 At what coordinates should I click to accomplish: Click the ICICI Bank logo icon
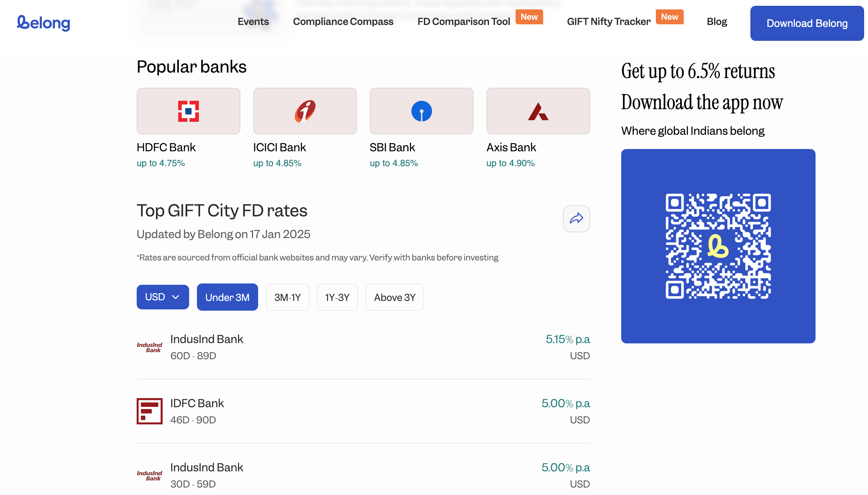(304, 111)
